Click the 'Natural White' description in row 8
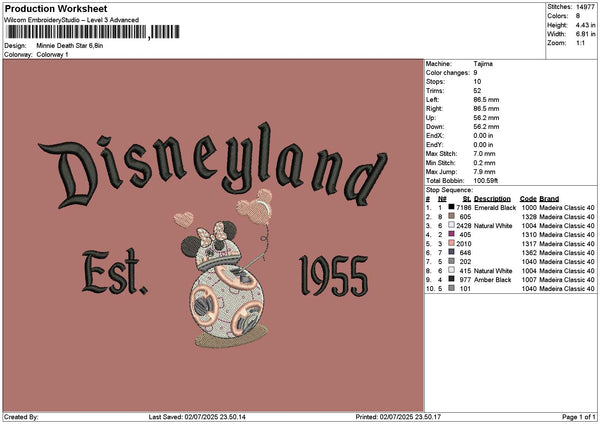Screen dimensions: 600x424 point(493,271)
